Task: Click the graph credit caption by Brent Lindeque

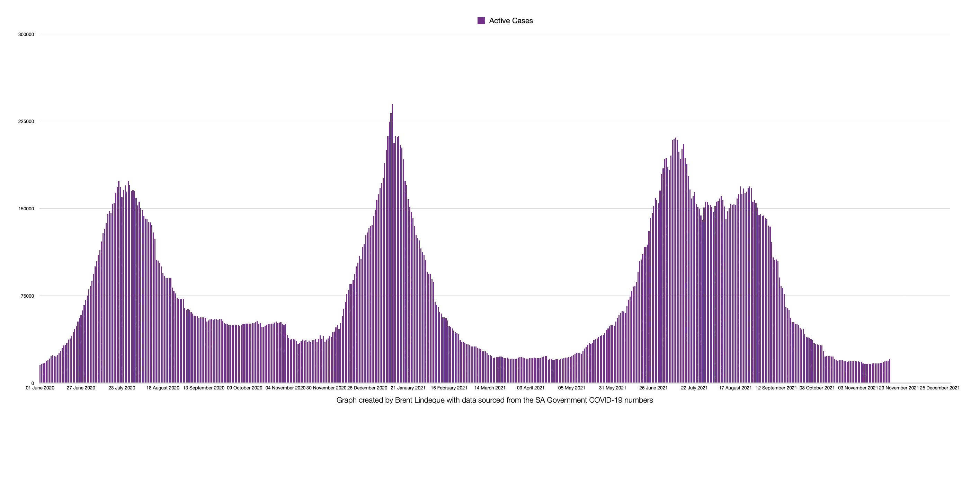Action: coord(494,400)
